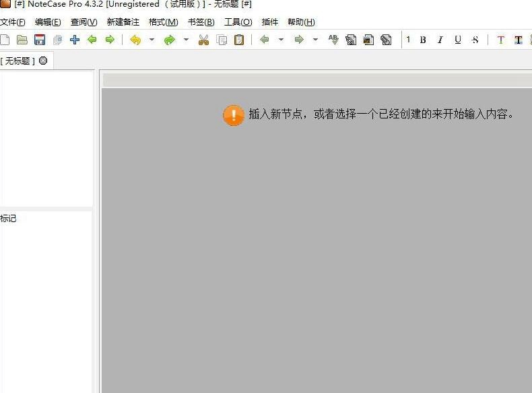The image size is (532, 393).
Task: Click the new document icon
Action: [5, 40]
